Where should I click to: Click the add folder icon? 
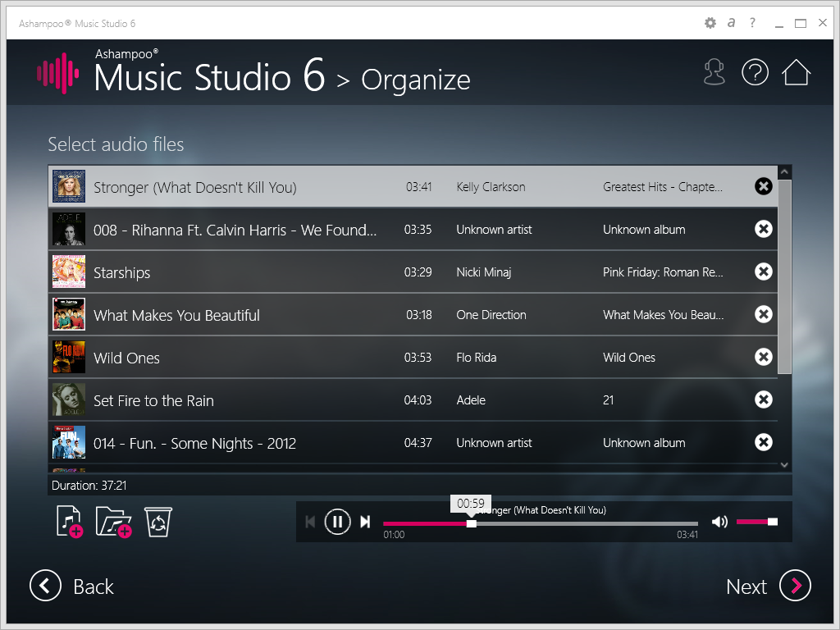(113, 522)
